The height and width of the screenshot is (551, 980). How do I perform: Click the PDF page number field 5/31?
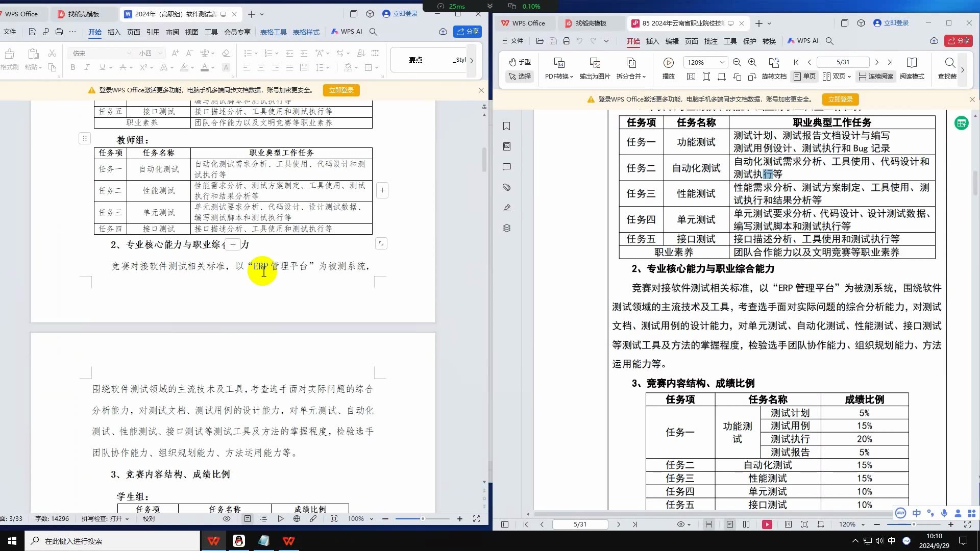843,62
